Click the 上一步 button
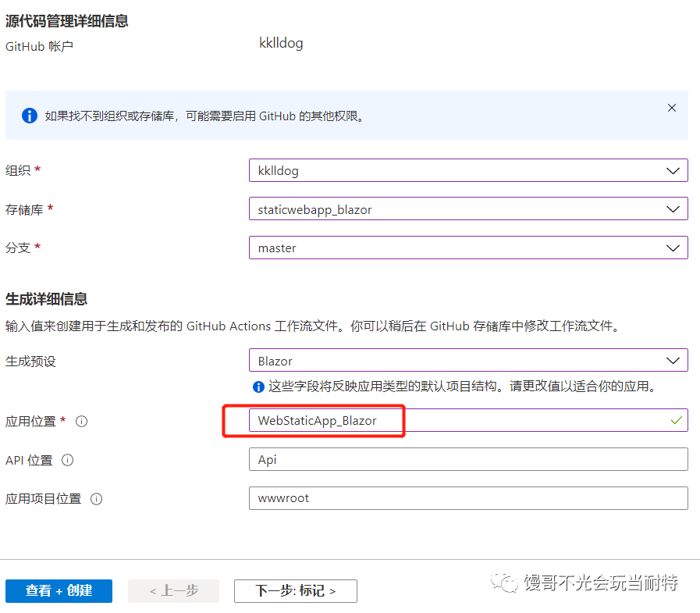This screenshot has width=700, height=613. point(174,591)
